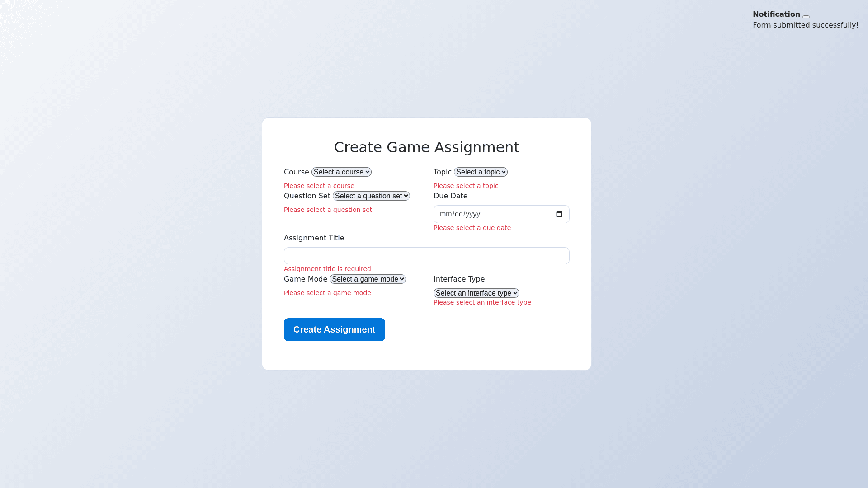The width and height of the screenshot is (868, 488).
Task: Expand the Topic select menu
Action: [481, 172]
